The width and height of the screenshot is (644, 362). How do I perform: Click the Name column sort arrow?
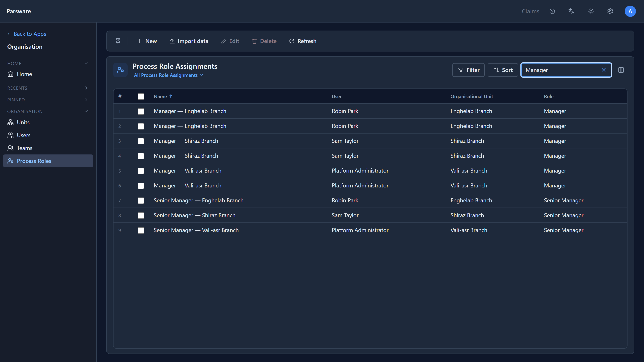(x=171, y=96)
